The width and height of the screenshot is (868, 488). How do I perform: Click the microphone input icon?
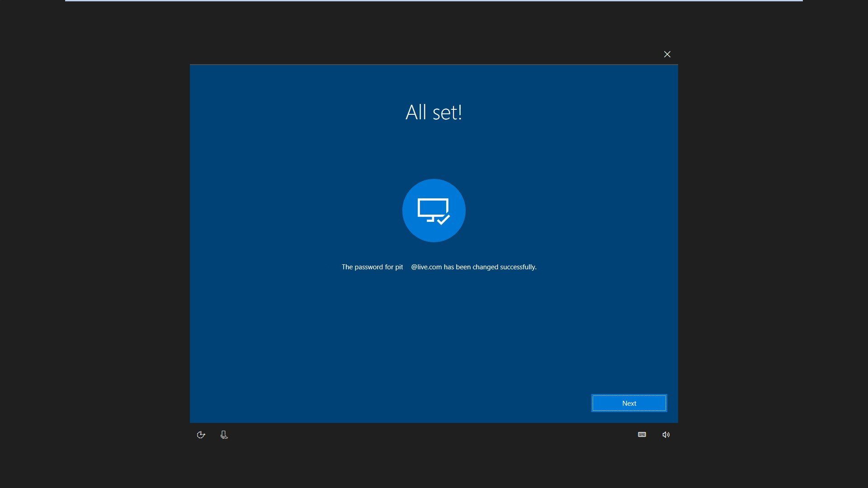pos(224,434)
